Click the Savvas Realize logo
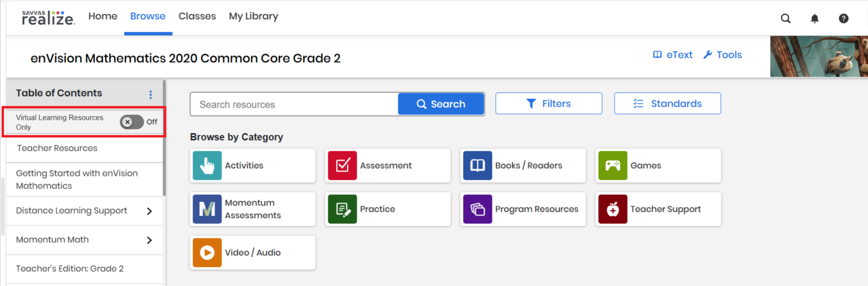868x286 pixels. (48, 18)
